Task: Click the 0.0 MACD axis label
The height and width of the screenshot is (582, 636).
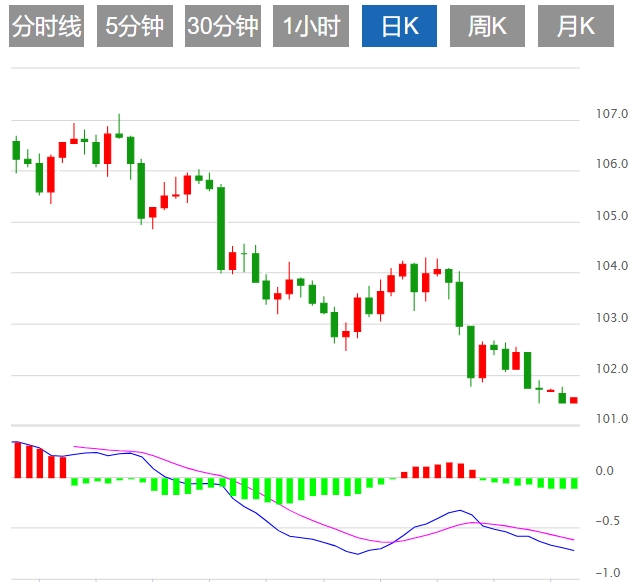Action: click(604, 470)
